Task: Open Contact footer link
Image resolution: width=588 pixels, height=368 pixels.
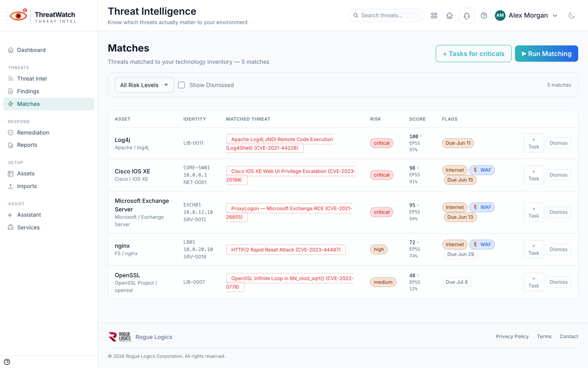Action: pos(569,336)
